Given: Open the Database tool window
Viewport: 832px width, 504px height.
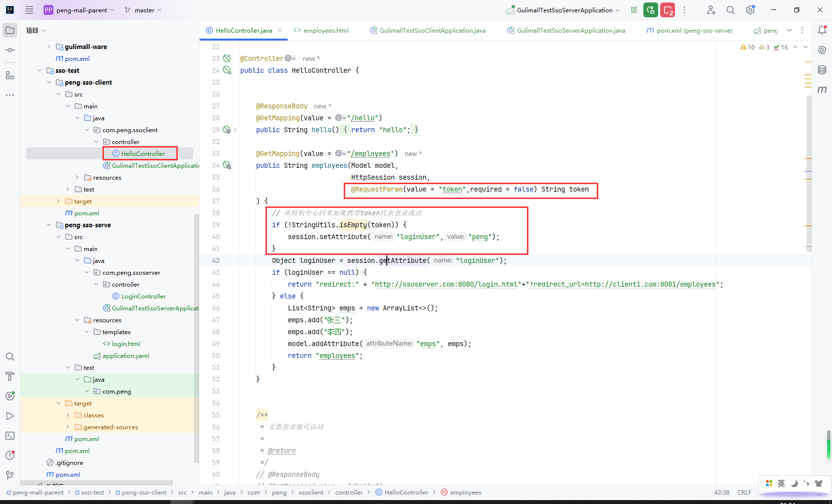Looking at the screenshot, I should (822, 70).
